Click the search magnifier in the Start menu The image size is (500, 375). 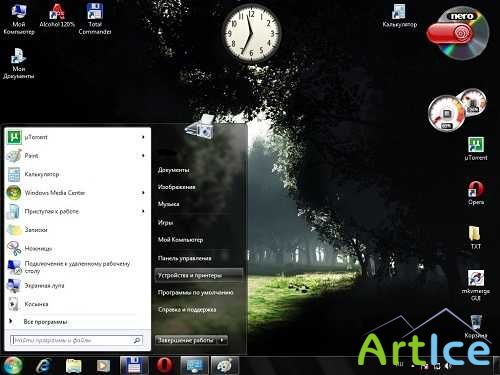pos(137,340)
